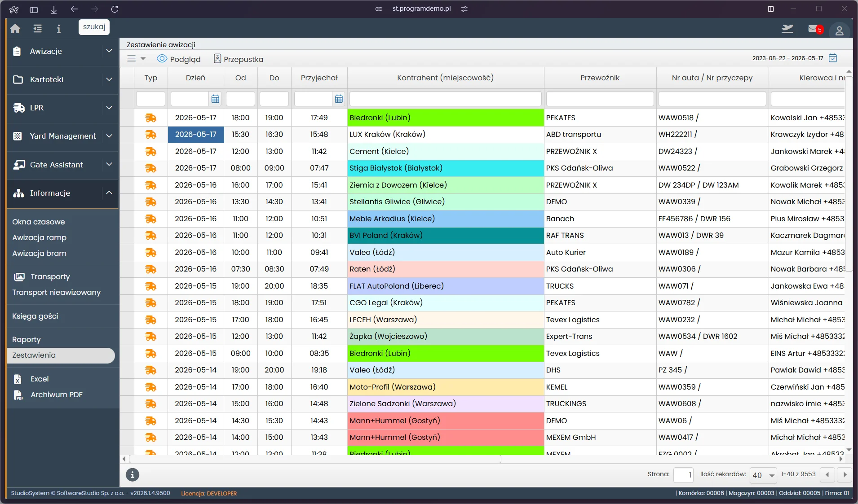
Task: Open Awizacja bram menu item
Action: pyautogui.click(x=40, y=253)
